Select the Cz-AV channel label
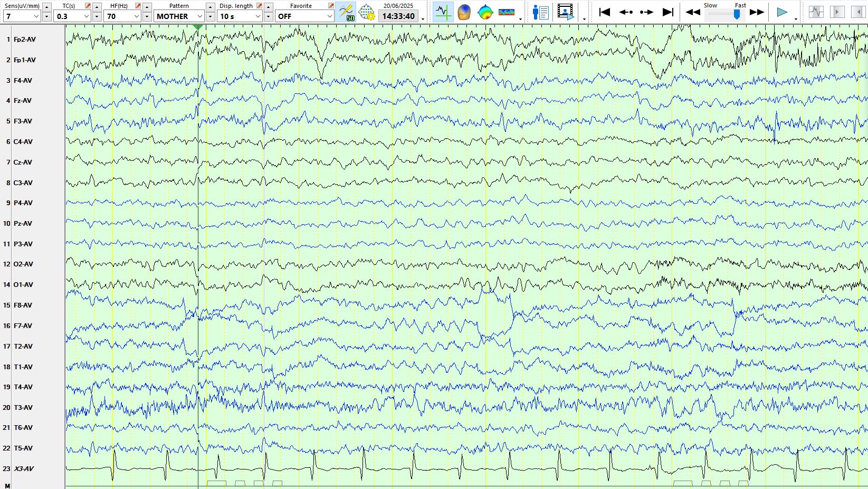 click(23, 162)
